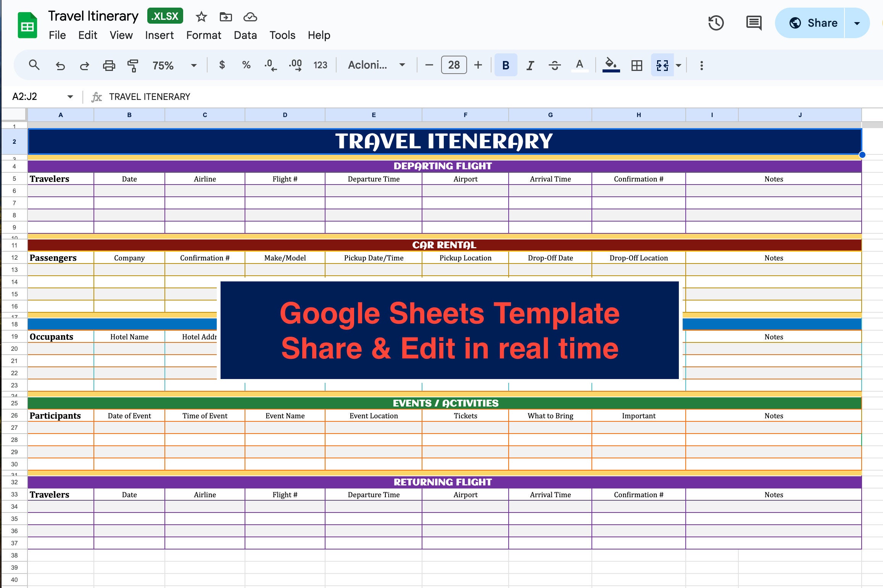The width and height of the screenshot is (883, 588).
Task: Open the zoom level dropdown
Action: pos(193,65)
